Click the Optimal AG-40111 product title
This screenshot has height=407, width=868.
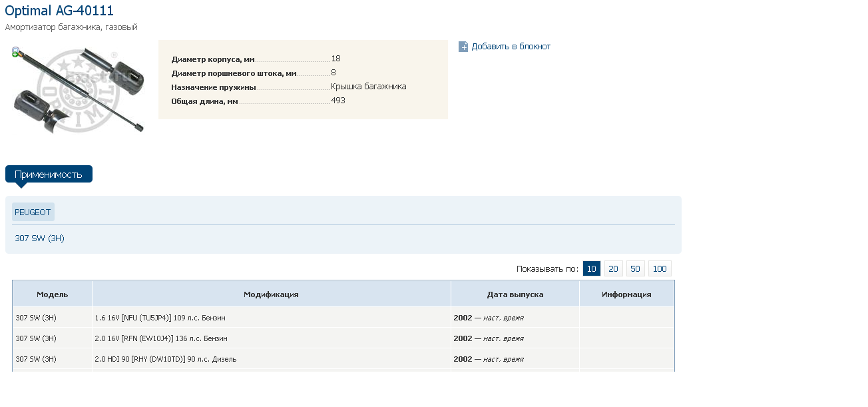59,11
